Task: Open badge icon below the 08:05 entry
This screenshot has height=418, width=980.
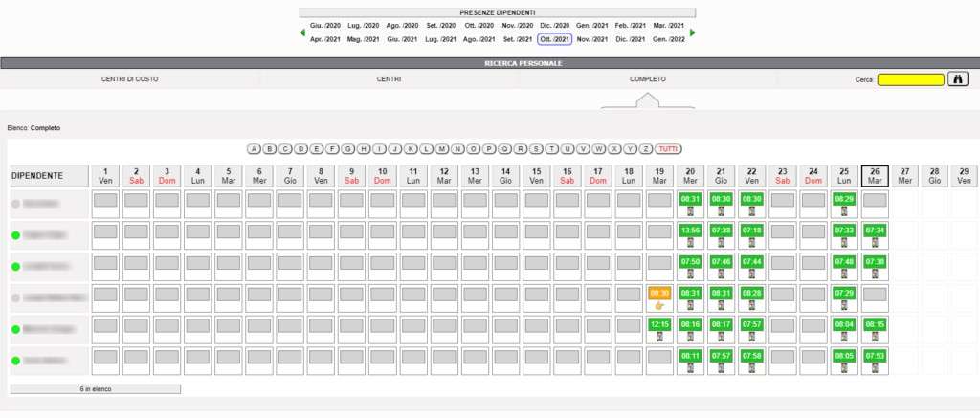Action: 844,368
